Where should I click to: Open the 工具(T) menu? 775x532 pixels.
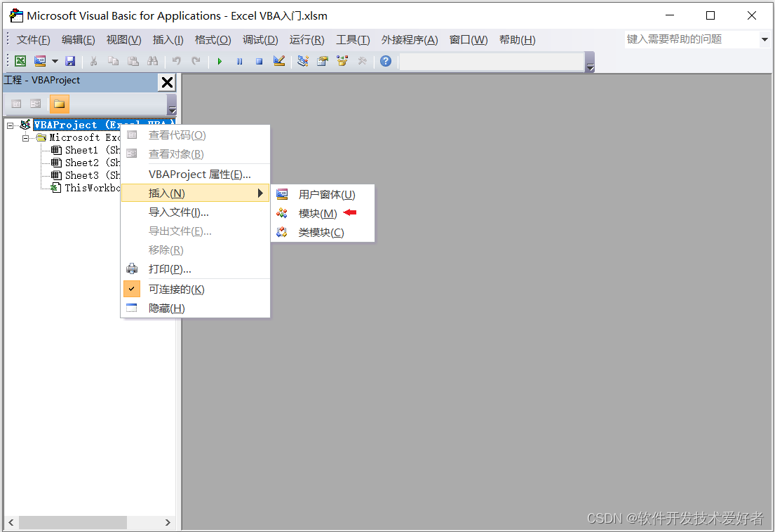pos(353,40)
